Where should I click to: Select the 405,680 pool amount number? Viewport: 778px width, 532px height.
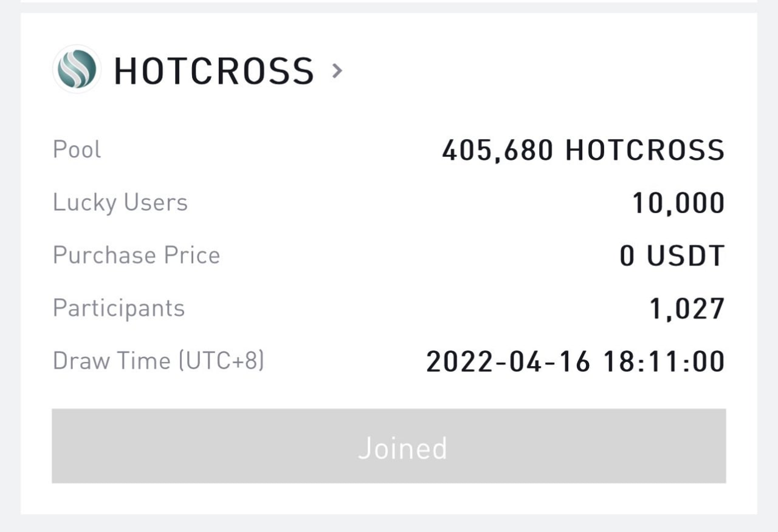(497, 150)
